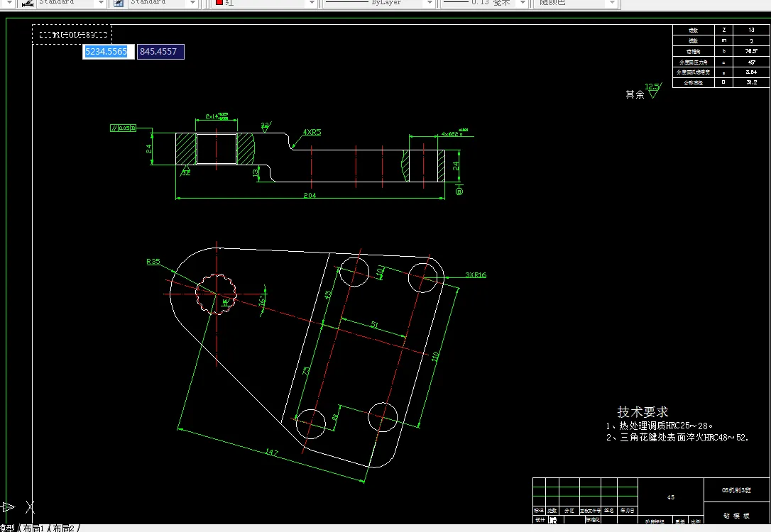Click the 5234.5565 coordinate input field
771x532 pixels.
(108, 52)
